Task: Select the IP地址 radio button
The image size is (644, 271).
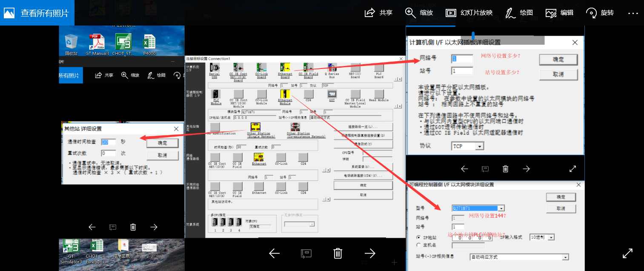Action: click(418, 237)
